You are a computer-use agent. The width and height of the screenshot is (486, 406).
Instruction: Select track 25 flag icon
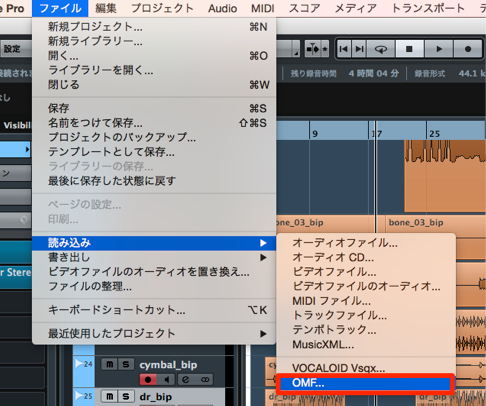click(79, 396)
